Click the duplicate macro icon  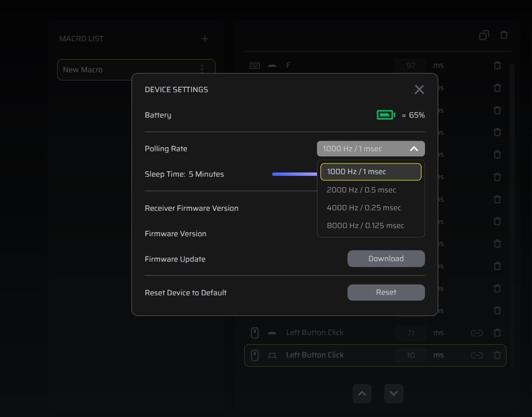pyautogui.click(x=484, y=35)
